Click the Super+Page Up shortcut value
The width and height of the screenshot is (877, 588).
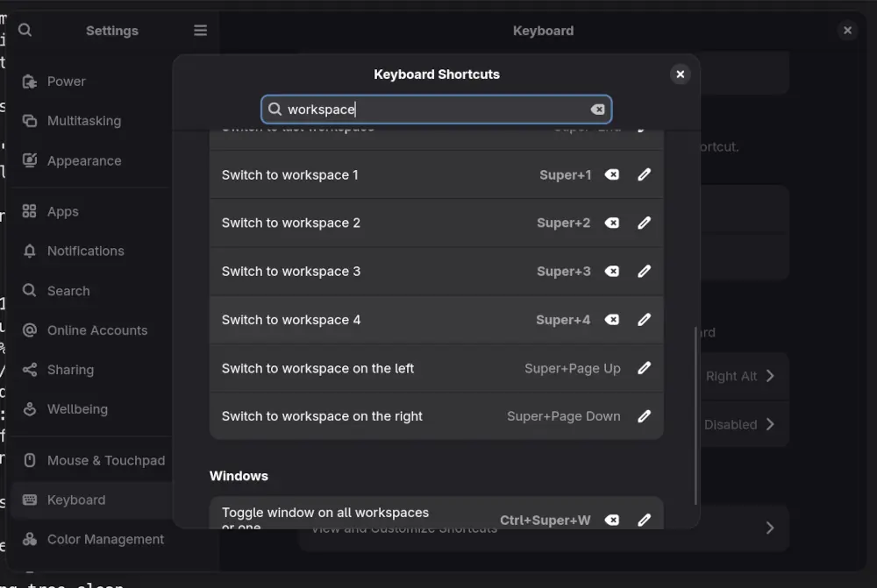pos(572,368)
